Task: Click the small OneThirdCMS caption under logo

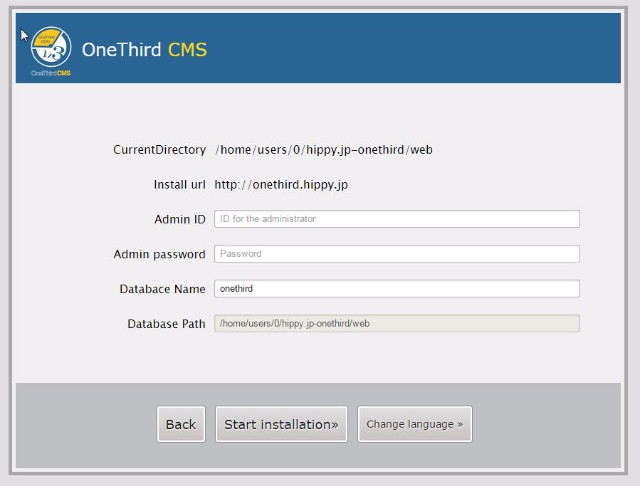Action: [51, 73]
